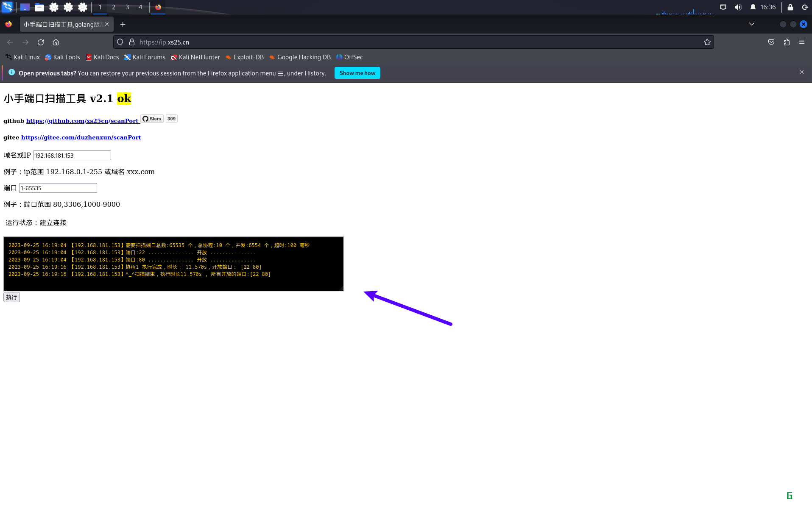The width and height of the screenshot is (812, 506).
Task: Open the Kali applications menu icon
Action: click(x=7, y=7)
